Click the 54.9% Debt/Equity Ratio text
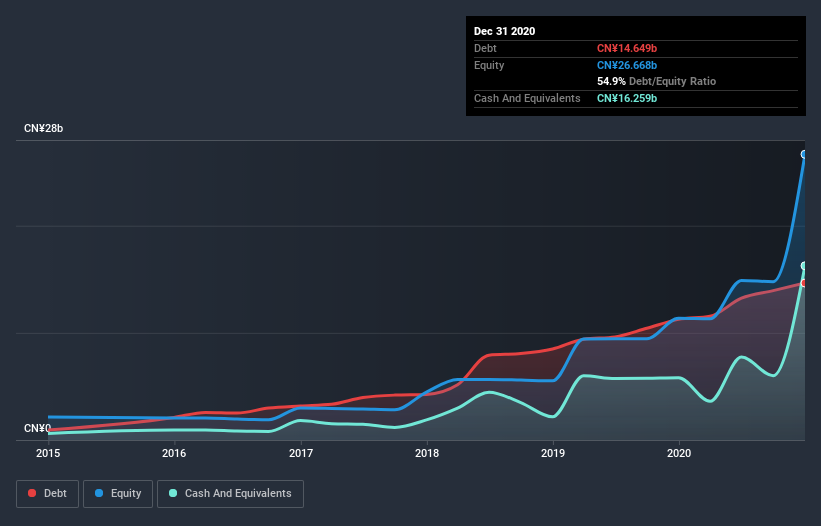Viewport: 821px width, 526px height. coord(657,81)
